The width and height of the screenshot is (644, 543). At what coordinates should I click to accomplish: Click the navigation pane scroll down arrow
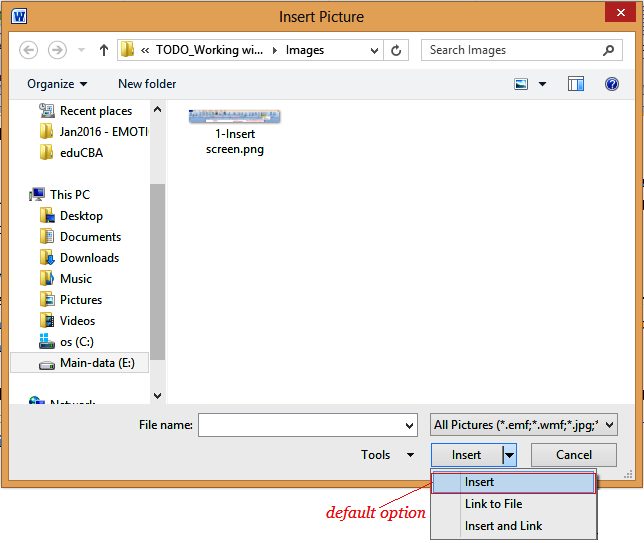157,396
